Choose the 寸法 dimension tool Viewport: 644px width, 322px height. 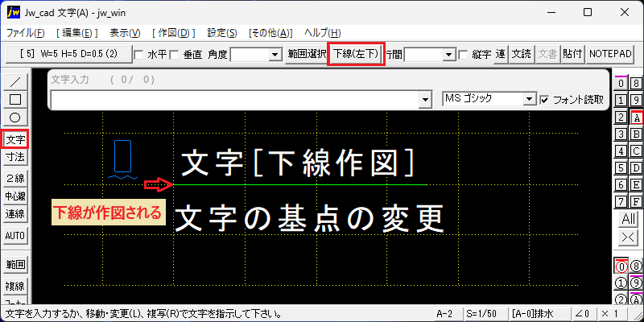pyautogui.click(x=15, y=157)
